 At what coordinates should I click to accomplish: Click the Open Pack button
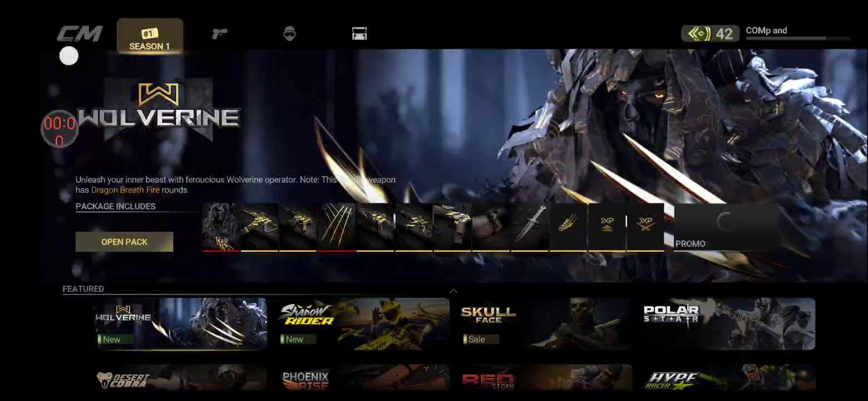coord(124,242)
